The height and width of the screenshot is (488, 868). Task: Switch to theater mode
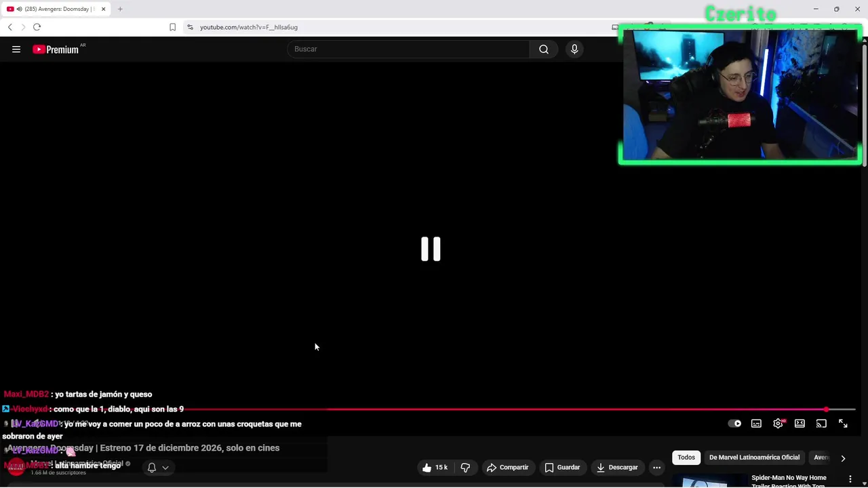(800, 424)
